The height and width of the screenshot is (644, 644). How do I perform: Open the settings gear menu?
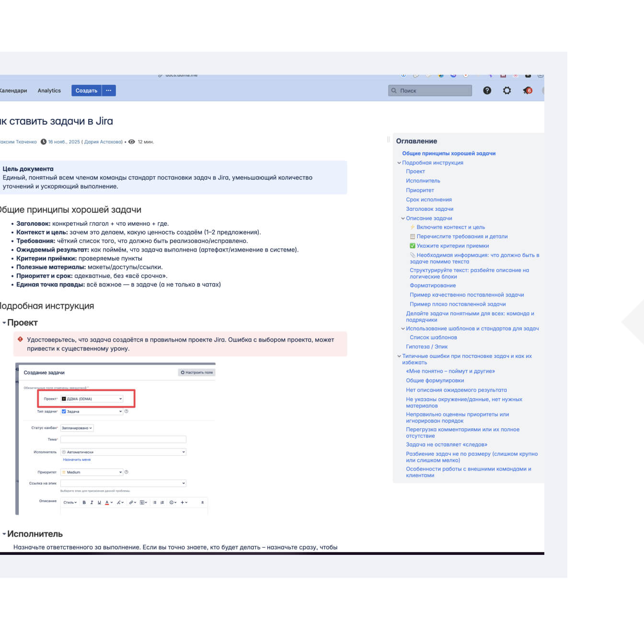pyautogui.click(x=507, y=91)
